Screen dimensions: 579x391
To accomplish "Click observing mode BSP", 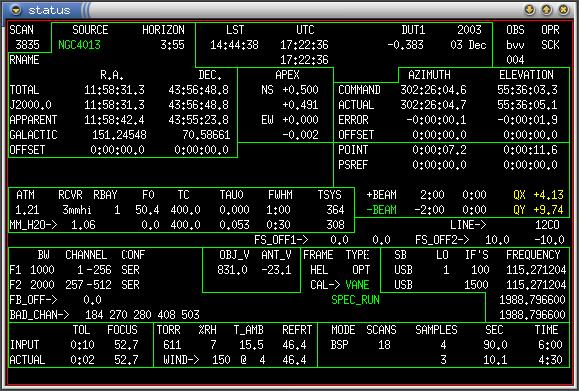I will pos(339,345).
